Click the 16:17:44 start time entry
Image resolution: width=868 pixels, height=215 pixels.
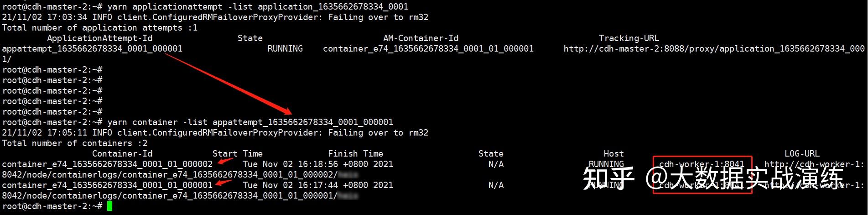(x=317, y=185)
